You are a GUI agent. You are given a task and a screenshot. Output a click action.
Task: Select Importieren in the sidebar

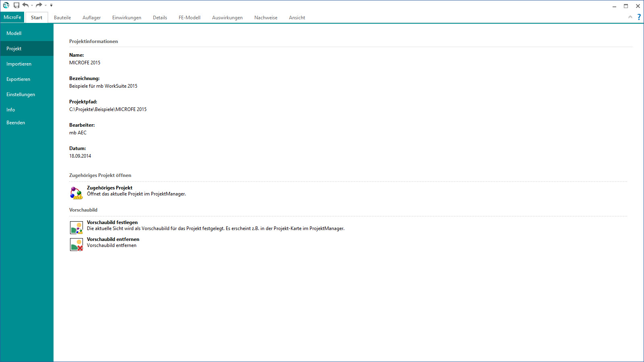[x=27, y=64]
